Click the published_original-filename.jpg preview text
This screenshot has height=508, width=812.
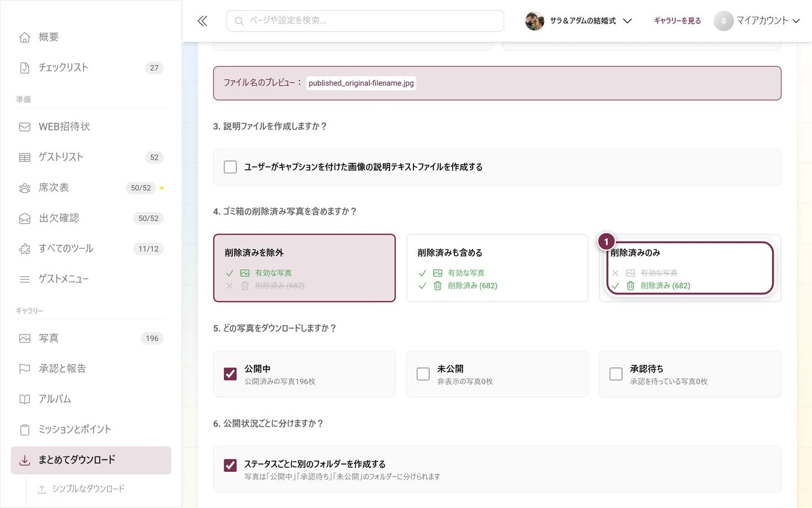click(361, 83)
